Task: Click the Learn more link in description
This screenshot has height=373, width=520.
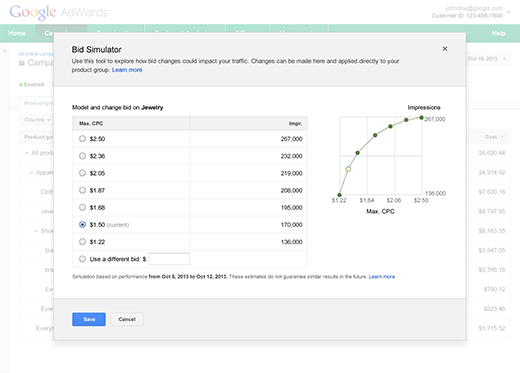Action: click(x=127, y=70)
